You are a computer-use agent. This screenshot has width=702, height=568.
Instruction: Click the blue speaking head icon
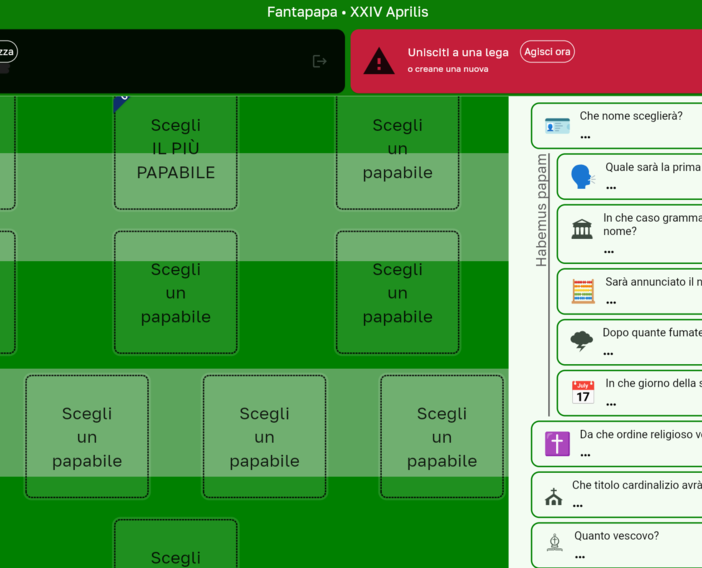(x=582, y=176)
